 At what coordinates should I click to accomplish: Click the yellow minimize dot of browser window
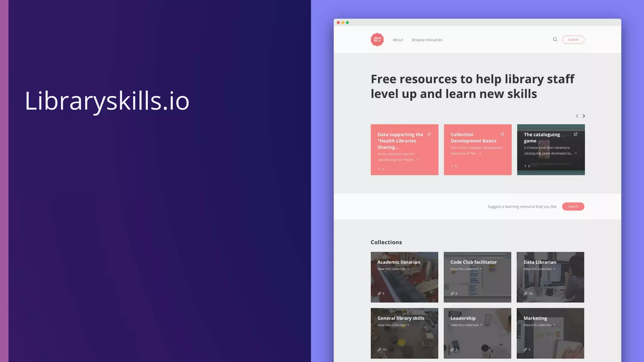point(343,23)
